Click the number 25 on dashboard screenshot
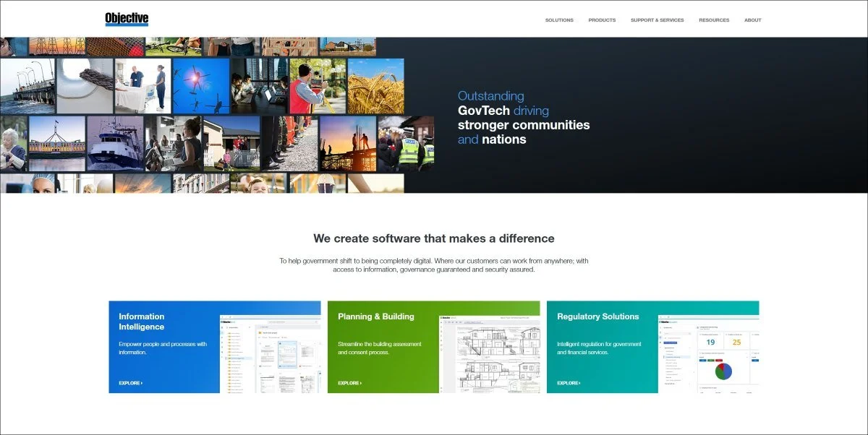Viewport: 868px width, 435px height. (x=737, y=343)
